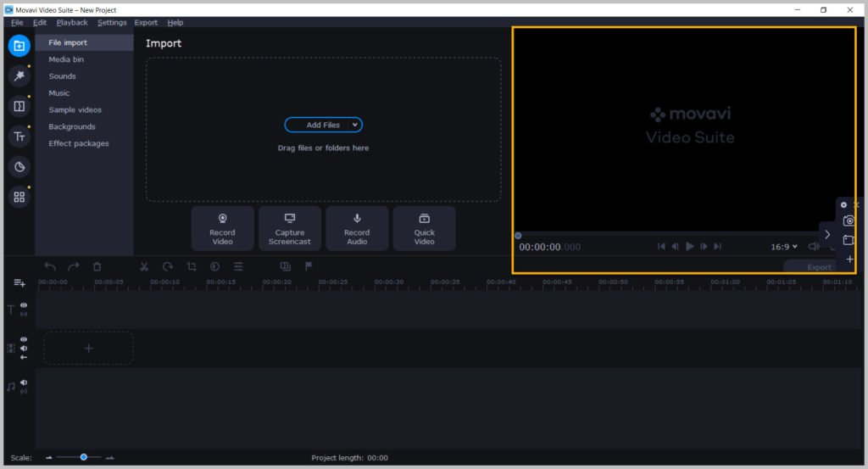This screenshot has width=868, height=469.
Task: Click the side panel gear icon
Action: tap(843, 205)
